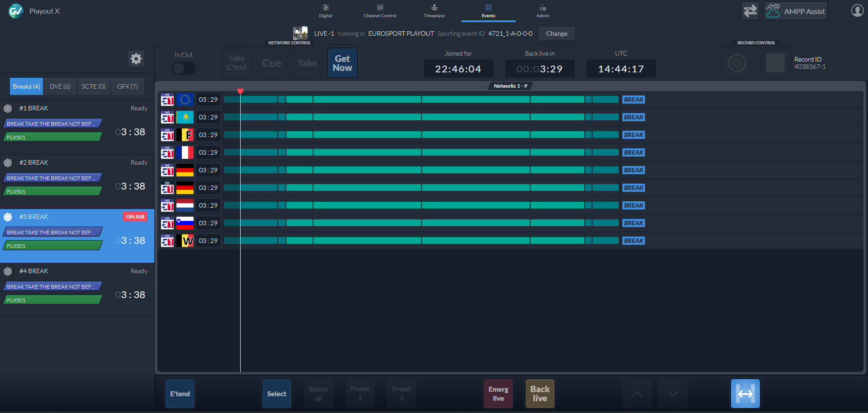
Task: Open the user profile icon
Action: coord(857,10)
